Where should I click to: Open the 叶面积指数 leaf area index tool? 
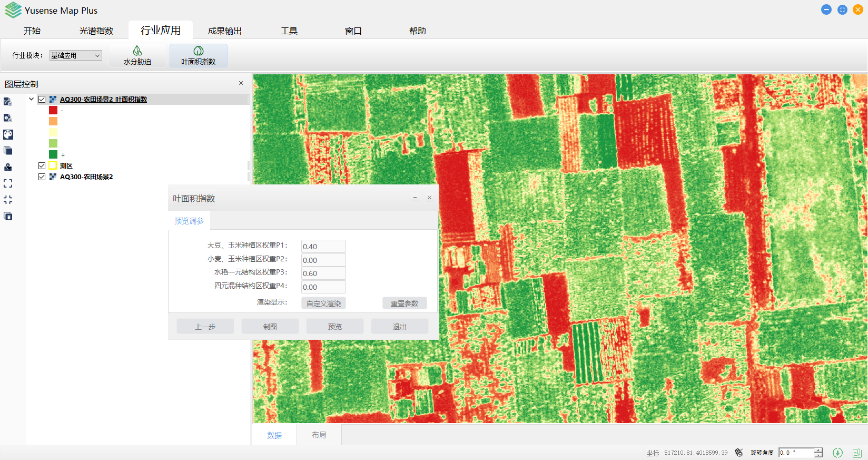coord(198,55)
